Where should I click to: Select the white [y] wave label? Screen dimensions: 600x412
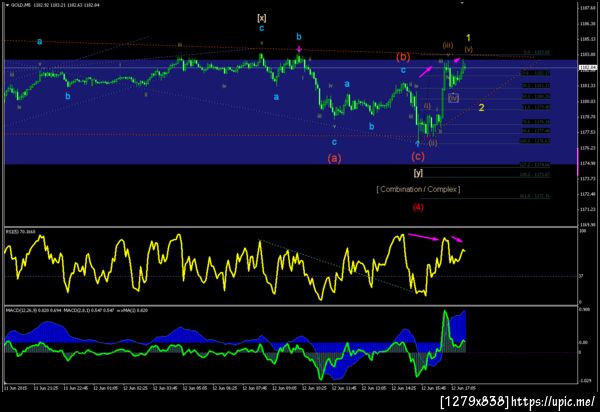[x=418, y=173]
